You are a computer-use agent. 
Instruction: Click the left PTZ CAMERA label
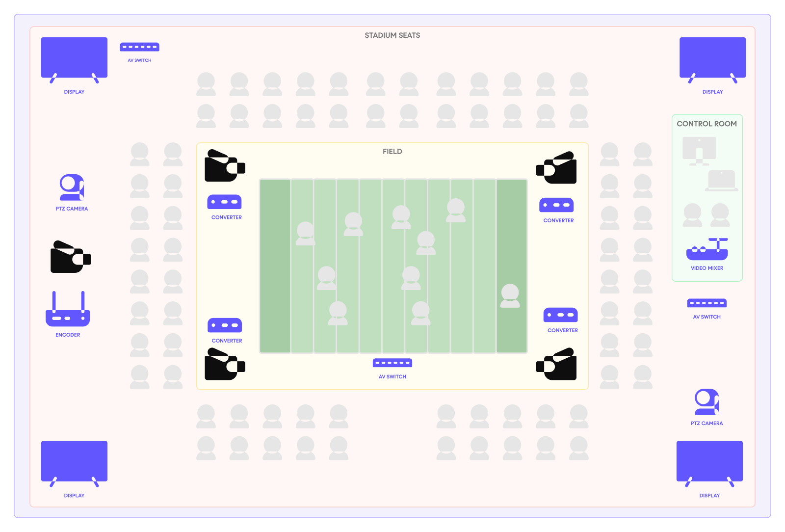[x=72, y=209]
